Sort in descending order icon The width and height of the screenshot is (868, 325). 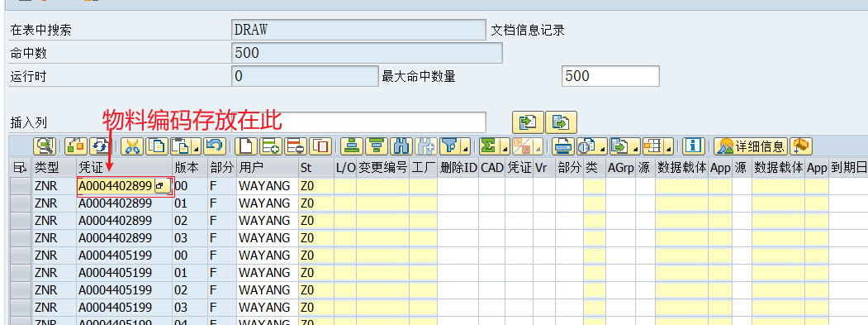[377, 146]
